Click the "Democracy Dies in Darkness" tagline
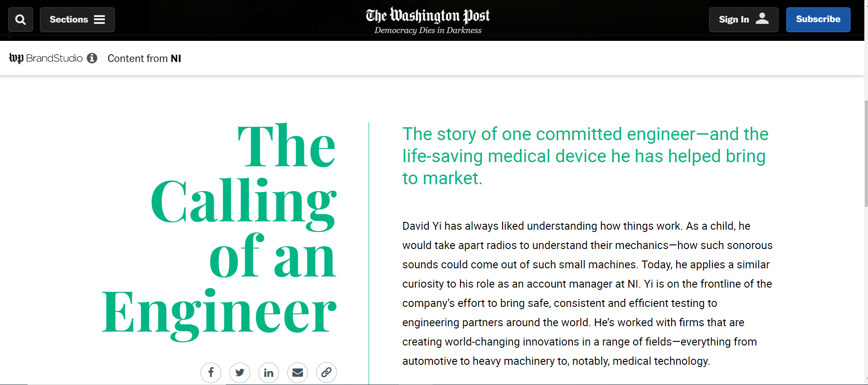This screenshot has width=868, height=385. (428, 30)
